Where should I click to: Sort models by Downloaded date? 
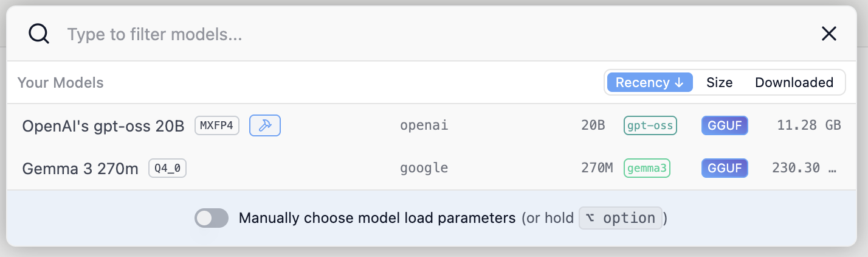pos(794,82)
